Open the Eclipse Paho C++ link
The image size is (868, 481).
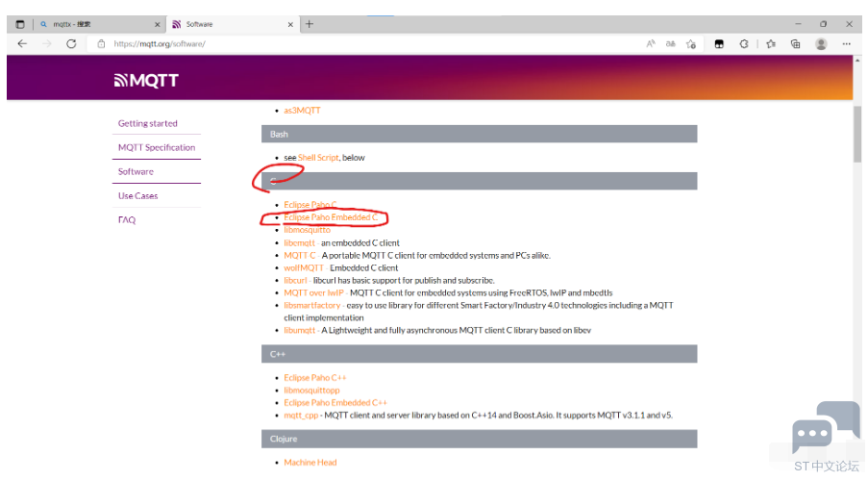click(315, 378)
